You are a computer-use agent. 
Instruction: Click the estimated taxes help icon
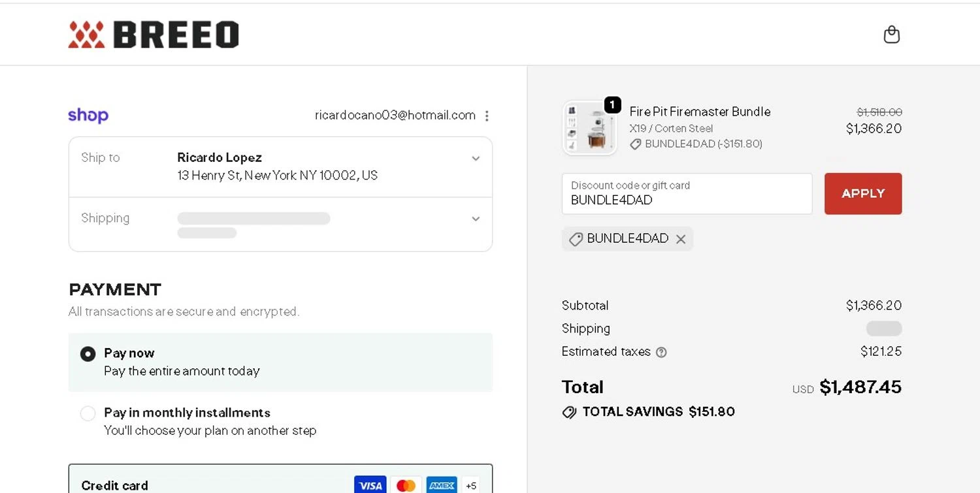661,352
